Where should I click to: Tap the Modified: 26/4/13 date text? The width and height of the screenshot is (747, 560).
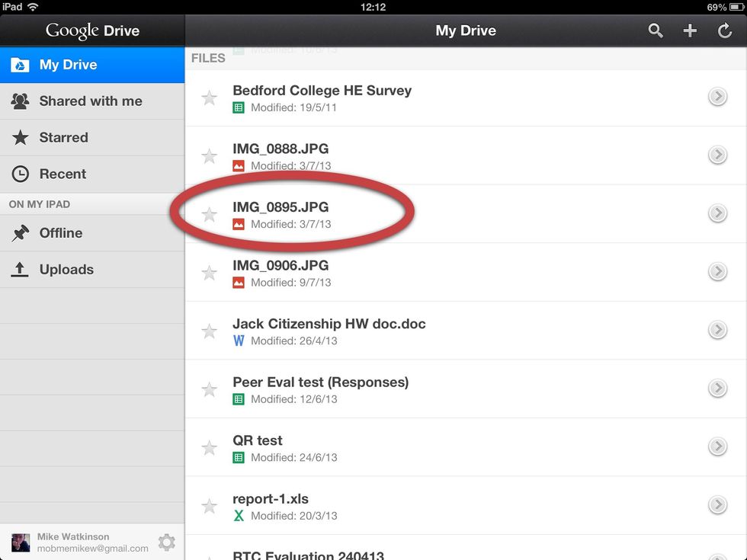click(x=294, y=341)
